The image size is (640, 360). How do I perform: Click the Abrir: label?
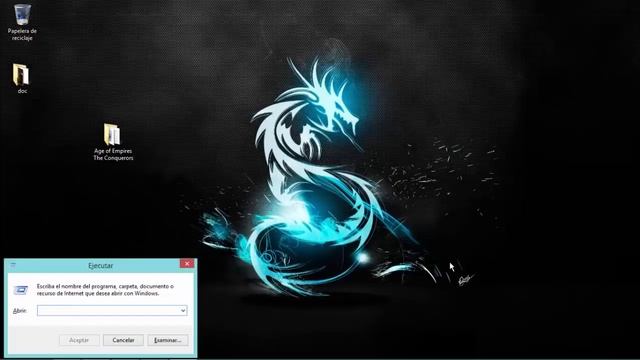[x=20, y=311]
